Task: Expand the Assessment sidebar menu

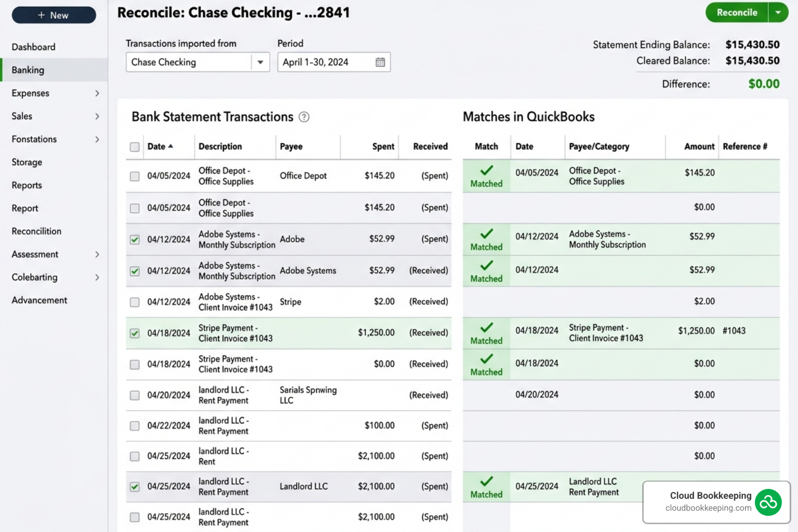Action: click(97, 255)
